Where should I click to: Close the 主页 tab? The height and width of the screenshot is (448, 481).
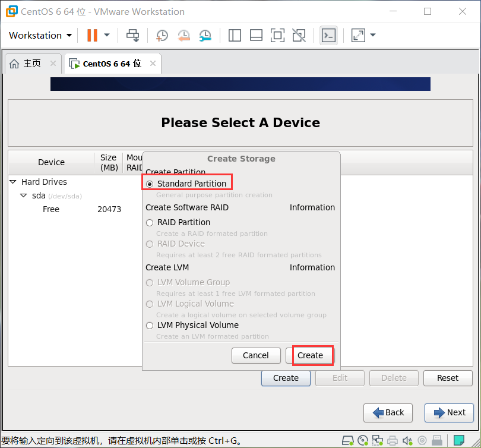(x=53, y=63)
